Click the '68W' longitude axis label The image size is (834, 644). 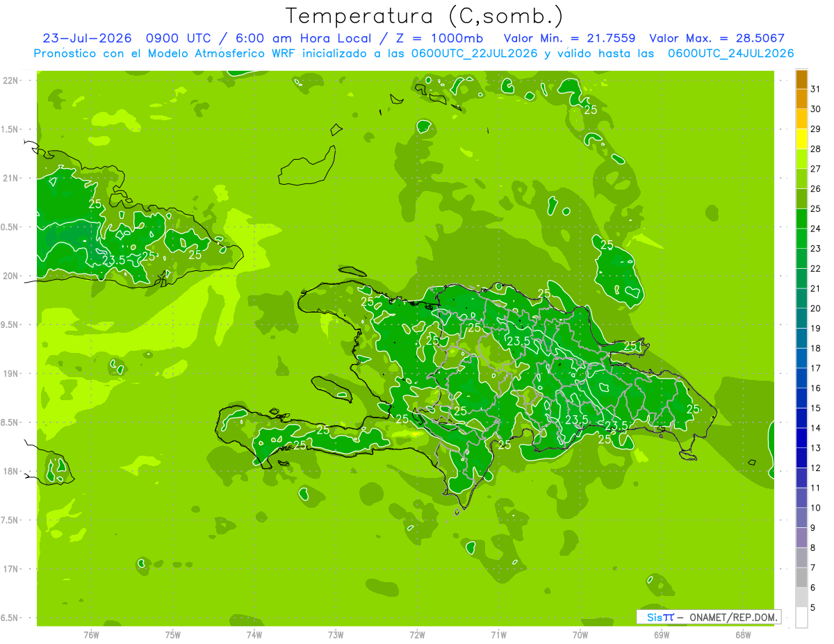743,635
